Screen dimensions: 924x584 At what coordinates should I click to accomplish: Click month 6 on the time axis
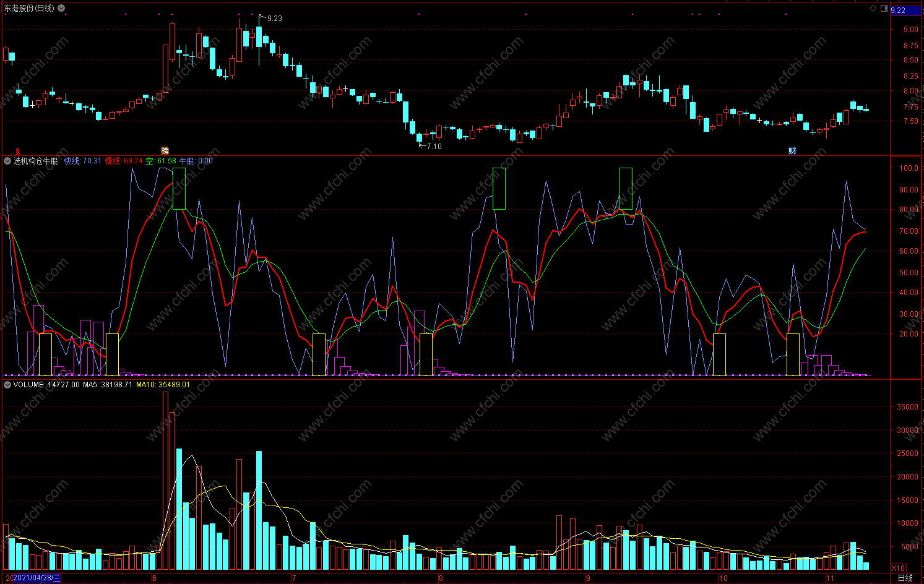154,578
